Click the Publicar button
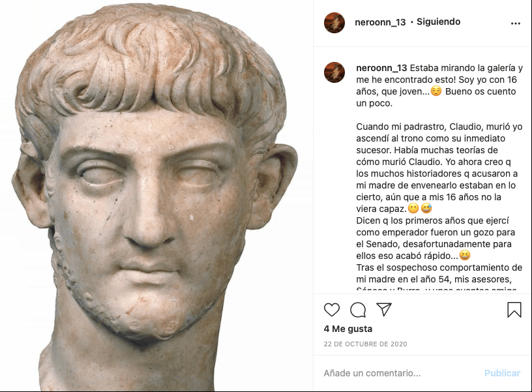 click(502, 373)
